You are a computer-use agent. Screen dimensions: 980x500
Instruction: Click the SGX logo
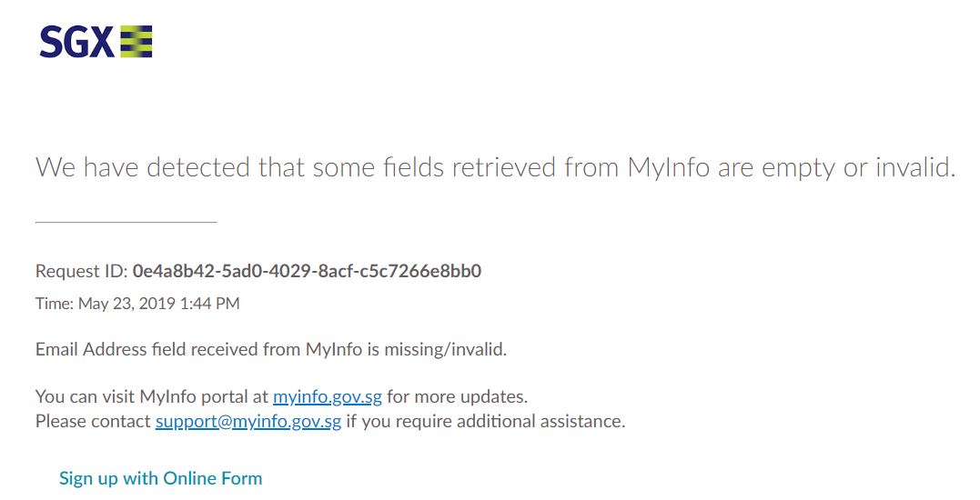[x=96, y=42]
